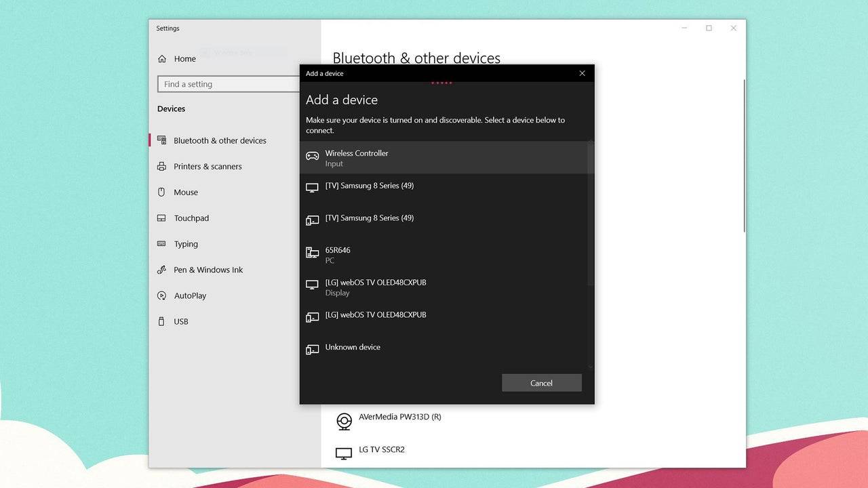Close the Add a device dialog
Viewport: 868px width, 488px height.
pyautogui.click(x=582, y=73)
